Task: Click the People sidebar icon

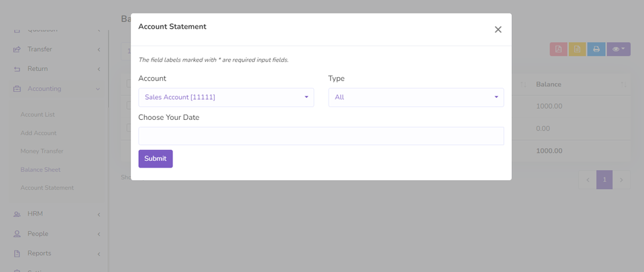Action: pyautogui.click(x=17, y=234)
